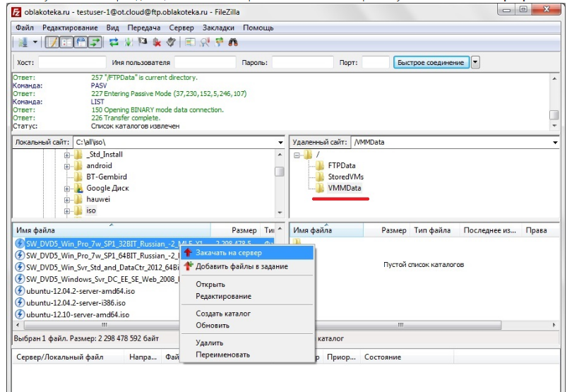This screenshot has height=392, width=579.
Task: Toggle message log display icon
Action: tap(52, 42)
